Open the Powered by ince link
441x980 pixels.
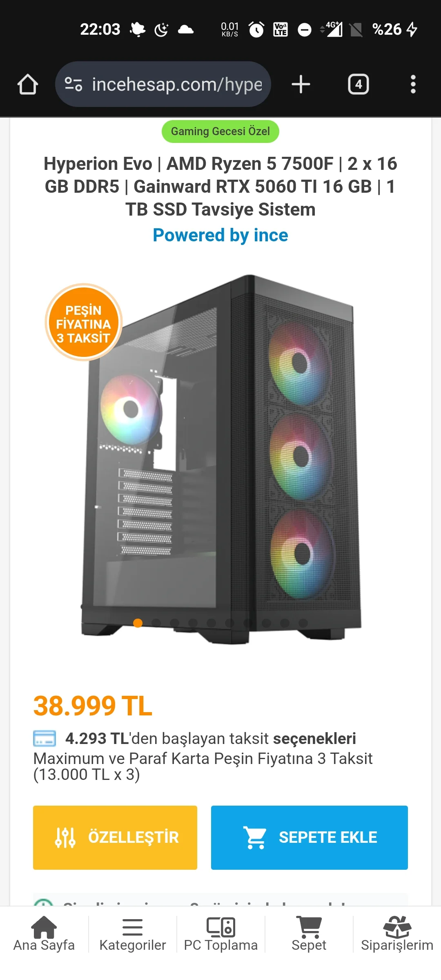point(220,235)
